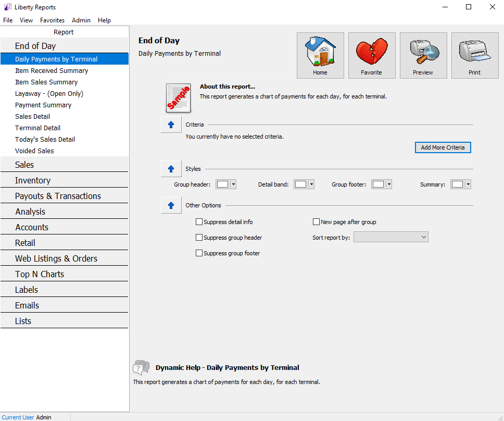Image resolution: width=504 pixels, height=421 pixels.
Task: Click the Home house icon button
Action: pyautogui.click(x=320, y=55)
